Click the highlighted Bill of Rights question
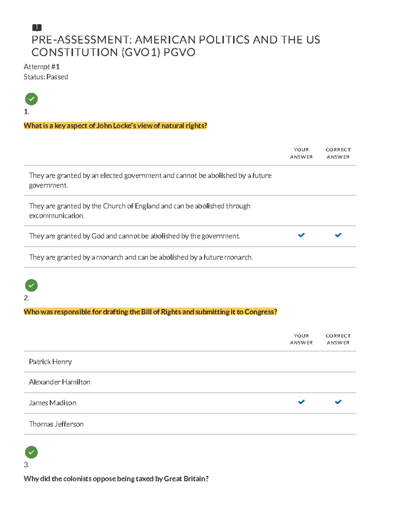The image size is (411, 532). (x=150, y=312)
